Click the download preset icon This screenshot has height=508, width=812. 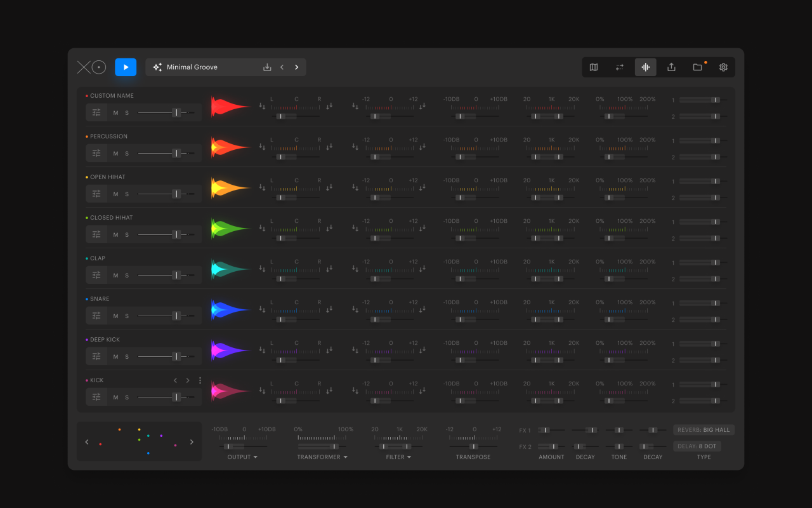click(x=267, y=67)
